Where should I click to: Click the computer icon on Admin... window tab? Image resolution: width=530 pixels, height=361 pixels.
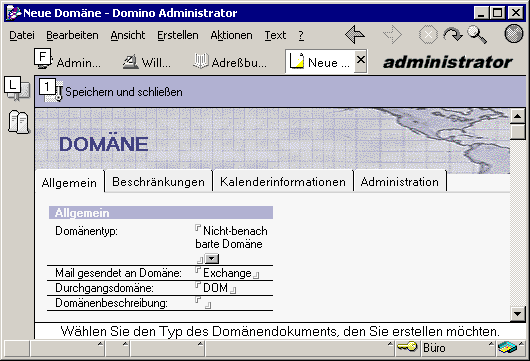[43, 59]
